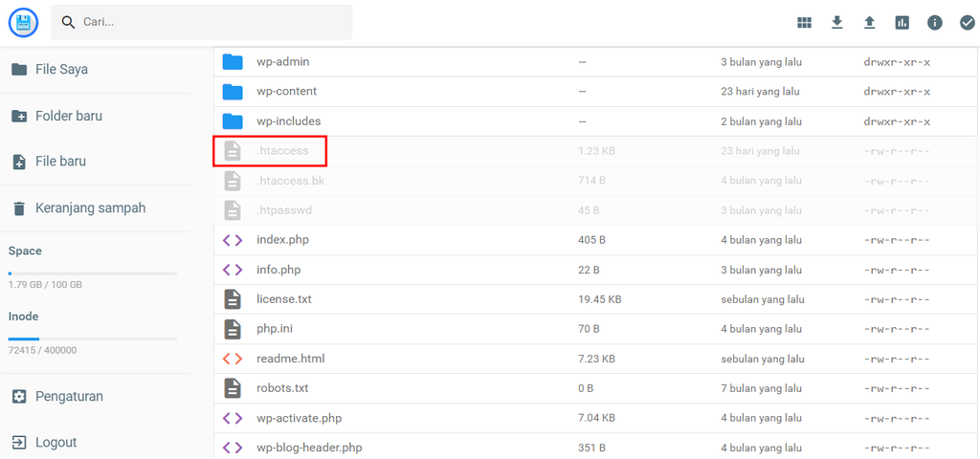
Task: Click the Inode usage progress bar
Action: point(93,339)
